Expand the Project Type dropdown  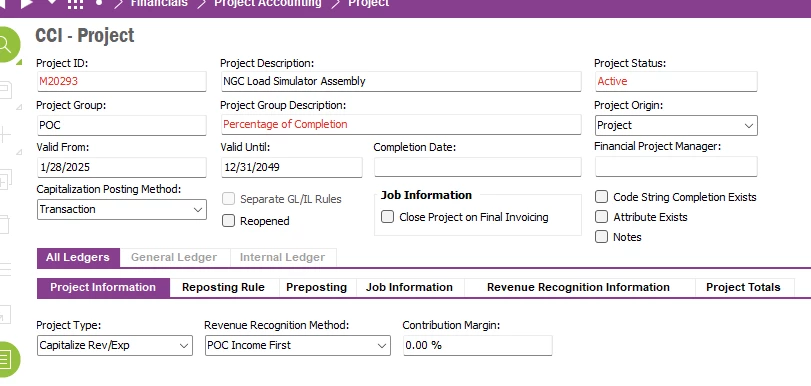pyautogui.click(x=115, y=346)
